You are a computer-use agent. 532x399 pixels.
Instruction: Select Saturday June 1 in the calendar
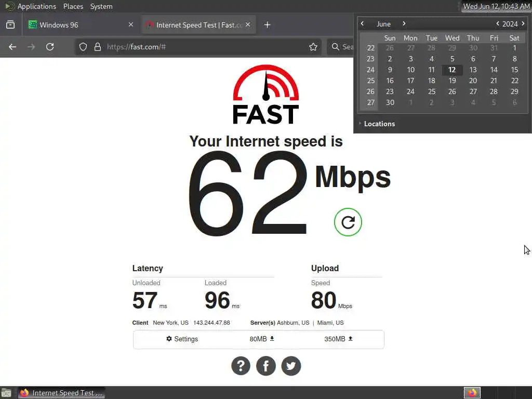click(x=514, y=48)
